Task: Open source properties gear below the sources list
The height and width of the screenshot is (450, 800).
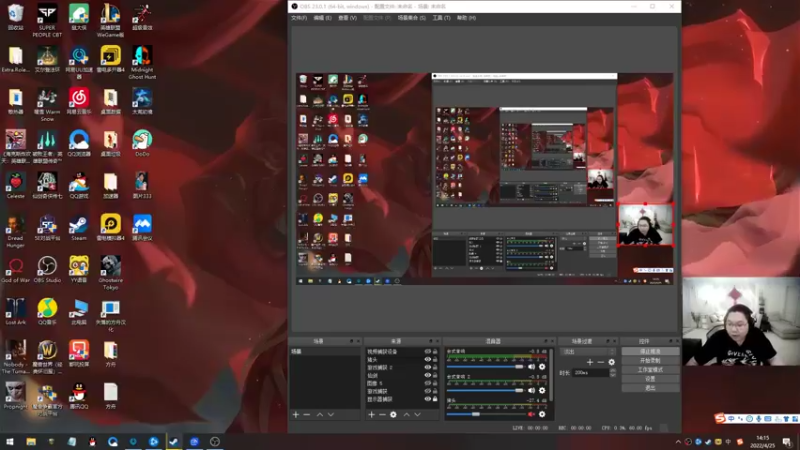Action: 393,415
